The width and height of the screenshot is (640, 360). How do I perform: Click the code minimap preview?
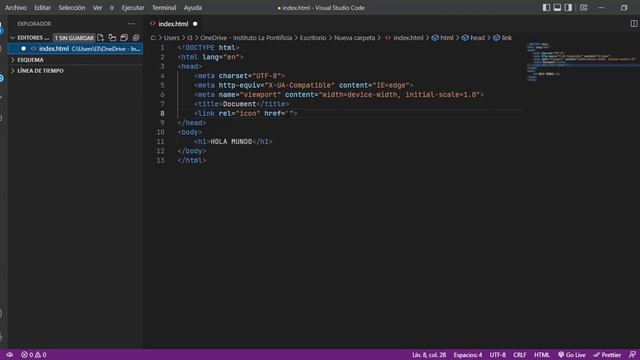(x=582, y=61)
